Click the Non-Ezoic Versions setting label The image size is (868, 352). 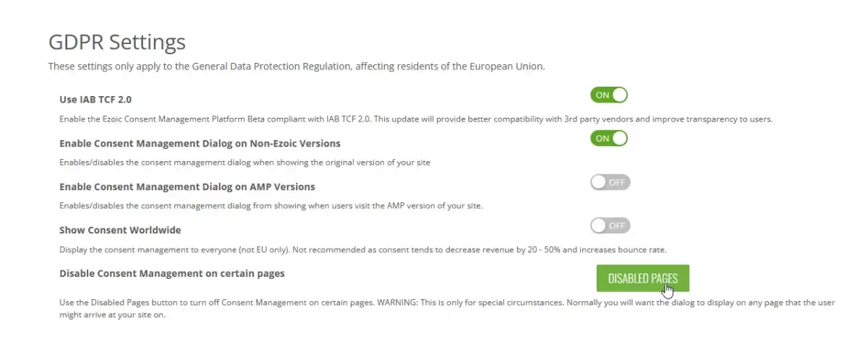[200, 143]
